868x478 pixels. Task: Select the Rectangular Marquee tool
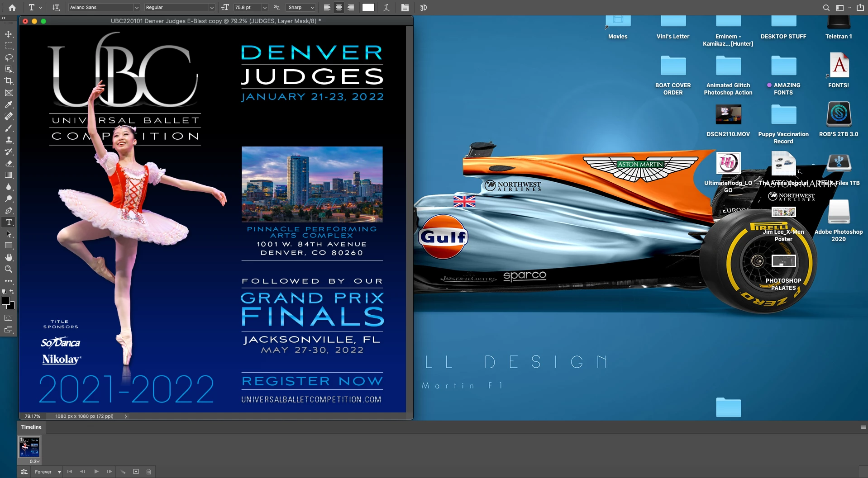9,46
